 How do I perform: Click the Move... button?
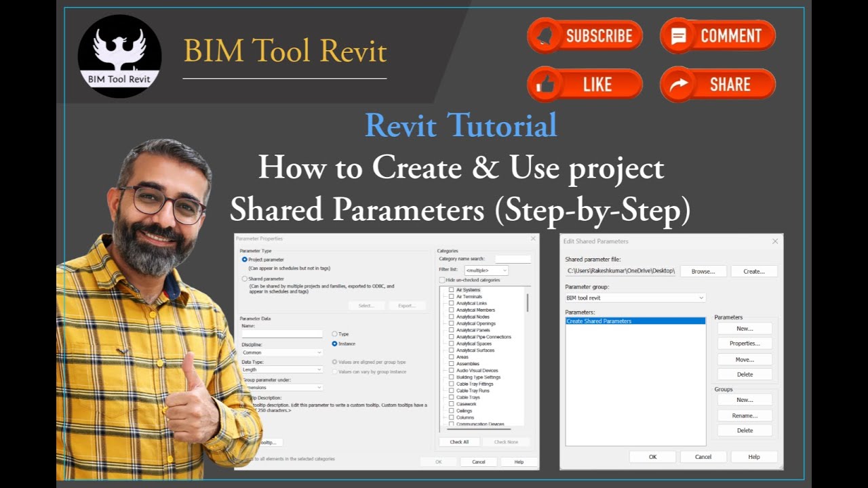click(745, 359)
